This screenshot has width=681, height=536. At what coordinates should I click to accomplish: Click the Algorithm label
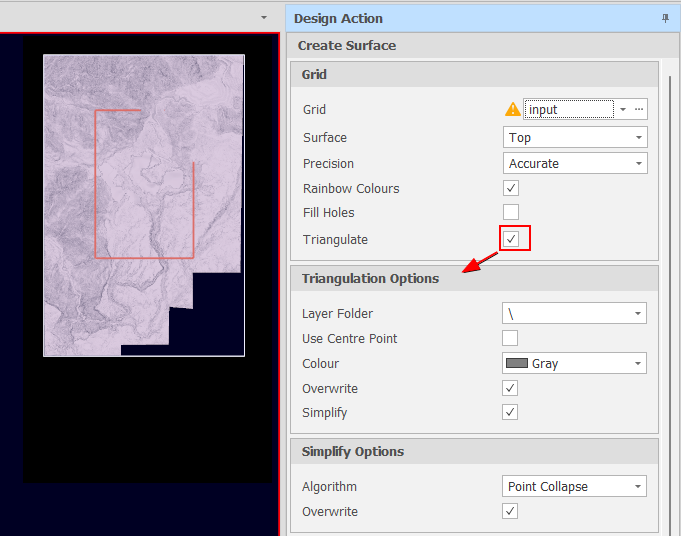[x=329, y=486]
